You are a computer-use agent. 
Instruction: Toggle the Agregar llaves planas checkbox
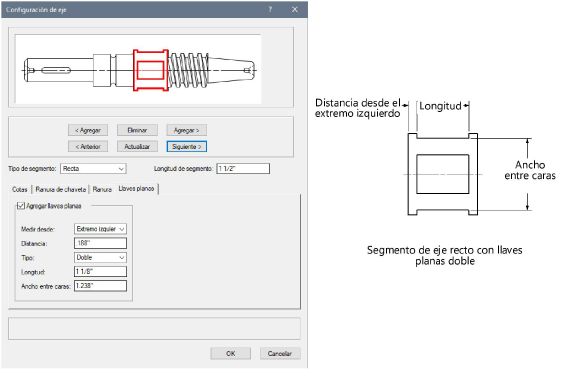point(21,206)
